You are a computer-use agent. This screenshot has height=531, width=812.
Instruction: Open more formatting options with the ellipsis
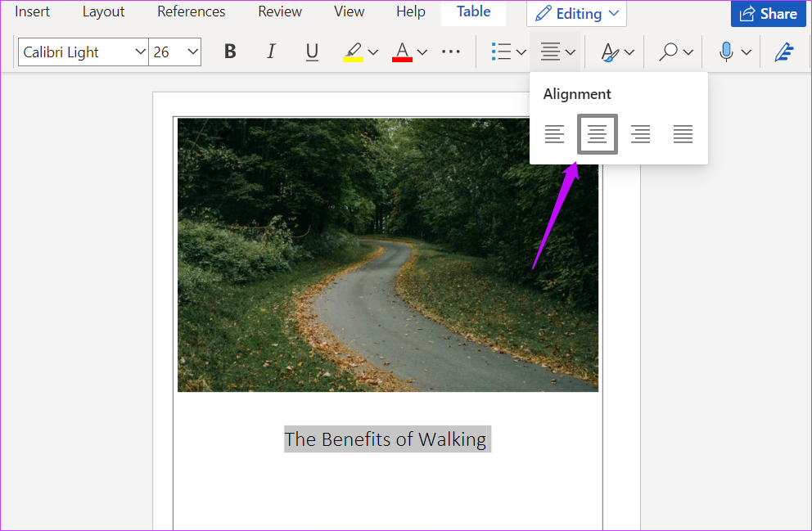451,52
